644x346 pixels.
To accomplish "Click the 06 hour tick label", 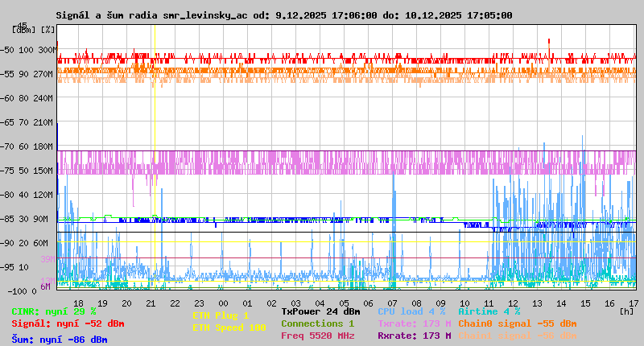I will (368, 303).
